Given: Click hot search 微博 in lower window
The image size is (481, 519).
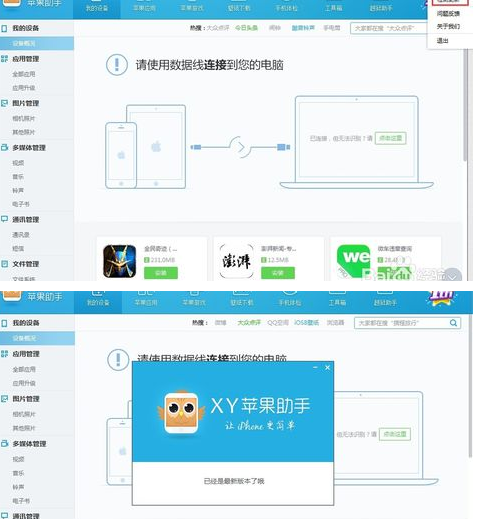Looking at the screenshot, I should pos(220,323).
